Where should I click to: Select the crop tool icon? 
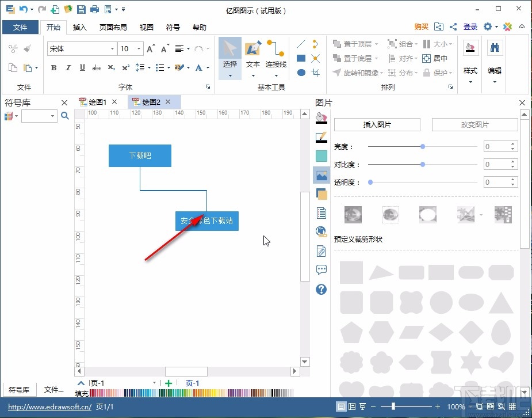316,73
